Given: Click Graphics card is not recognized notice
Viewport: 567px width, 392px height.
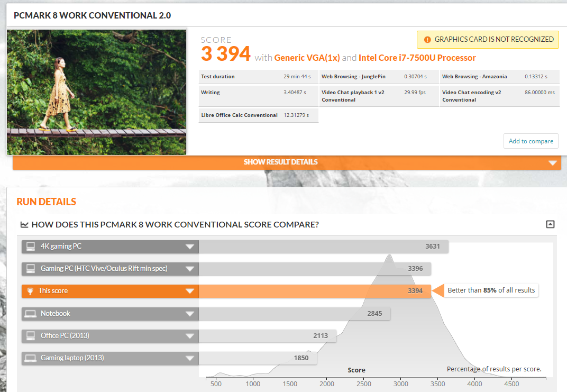Looking at the screenshot, I should [x=488, y=40].
